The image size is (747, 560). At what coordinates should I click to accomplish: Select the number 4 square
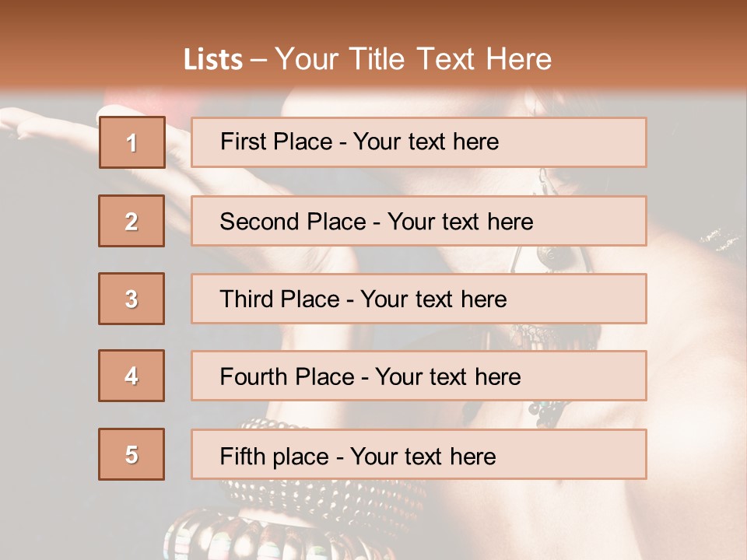click(x=132, y=376)
